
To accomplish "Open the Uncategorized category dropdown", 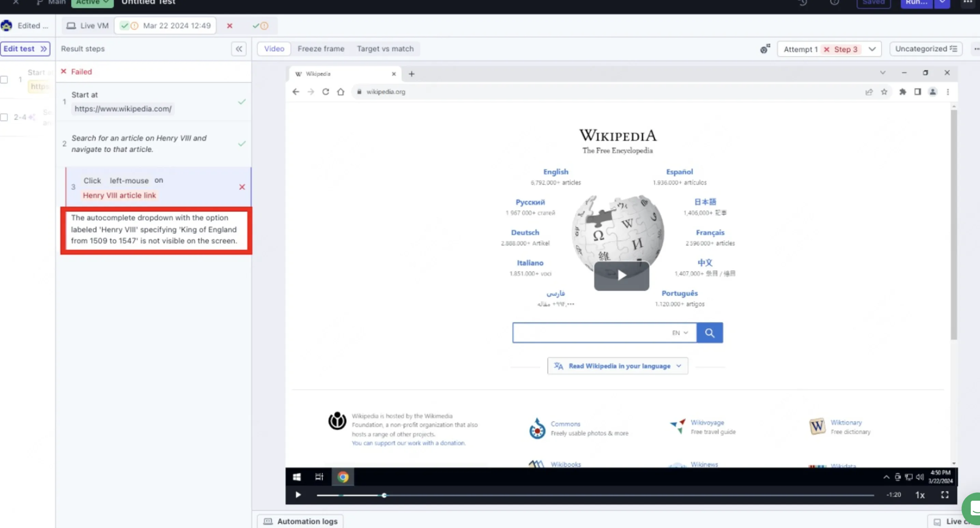I will click(926, 49).
